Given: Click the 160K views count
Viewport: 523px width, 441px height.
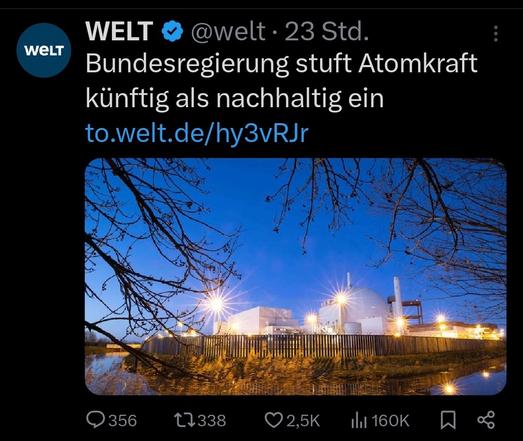Looking at the screenshot, I should (390, 421).
